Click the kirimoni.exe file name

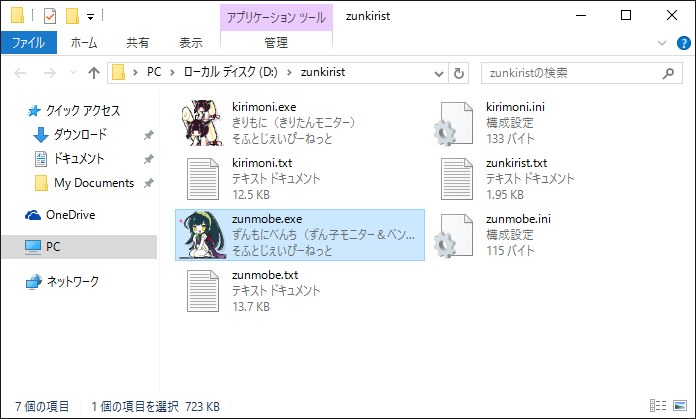(264, 107)
